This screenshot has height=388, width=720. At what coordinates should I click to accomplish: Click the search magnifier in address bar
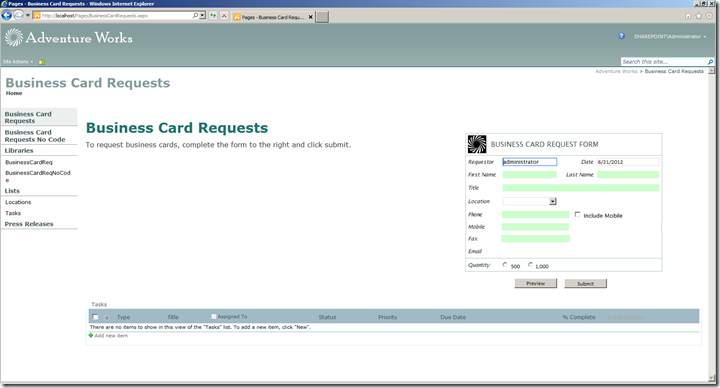point(195,16)
